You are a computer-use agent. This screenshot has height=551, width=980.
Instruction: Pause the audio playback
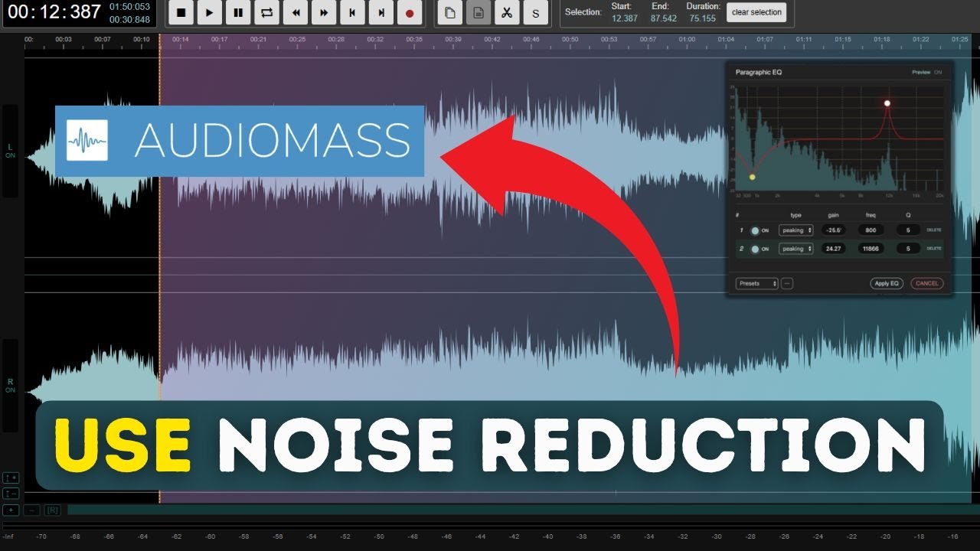(238, 12)
